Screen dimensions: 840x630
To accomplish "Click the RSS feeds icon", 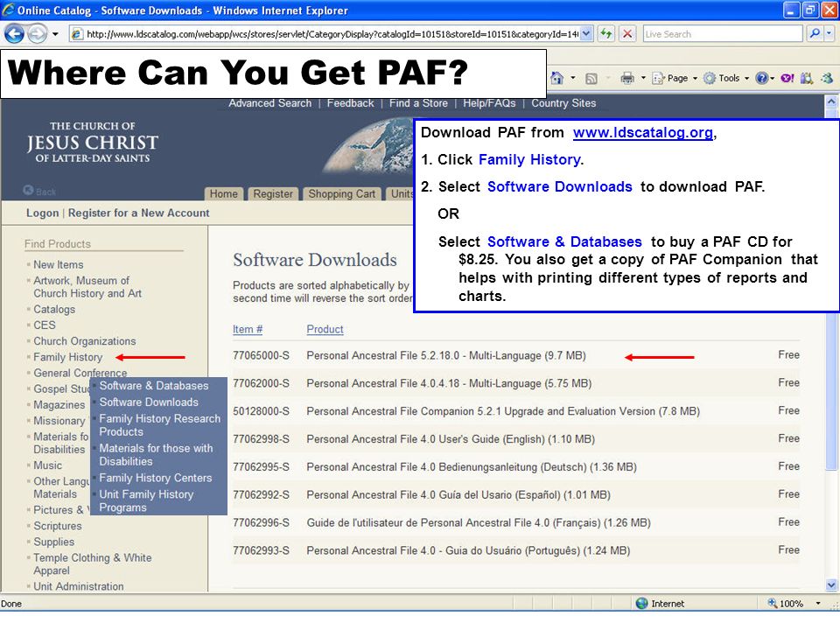I will coord(591,79).
